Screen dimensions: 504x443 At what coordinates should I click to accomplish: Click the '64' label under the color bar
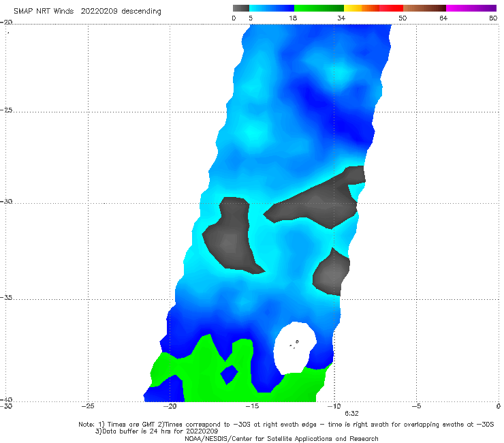[x=443, y=18]
